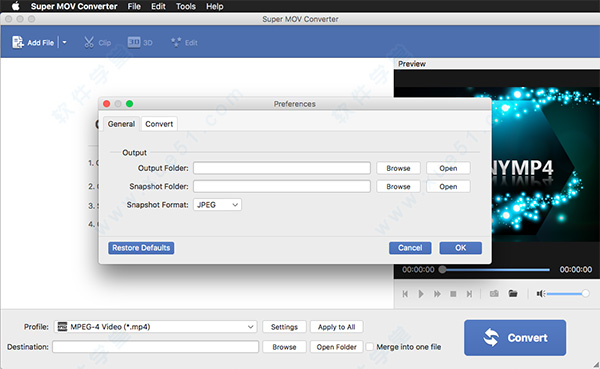
Task: Switch to the Convert tab in Preferences
Action: [159, 124]
